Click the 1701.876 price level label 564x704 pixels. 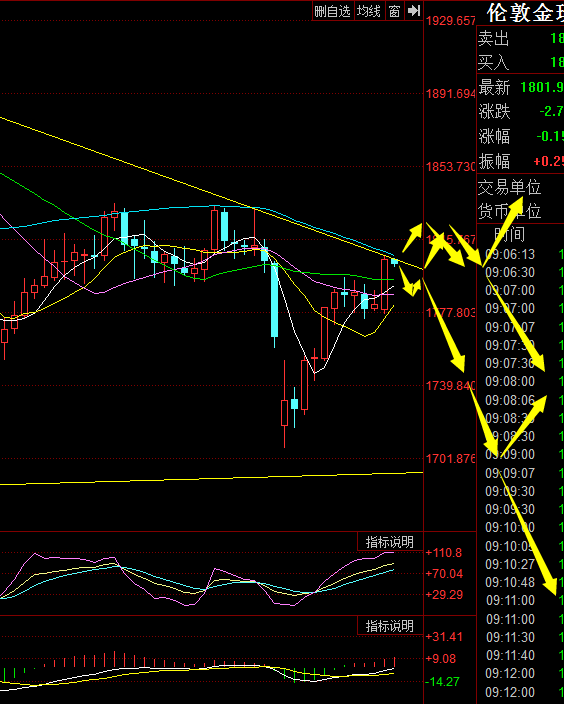pyautogui.click(x=450, y=458)
